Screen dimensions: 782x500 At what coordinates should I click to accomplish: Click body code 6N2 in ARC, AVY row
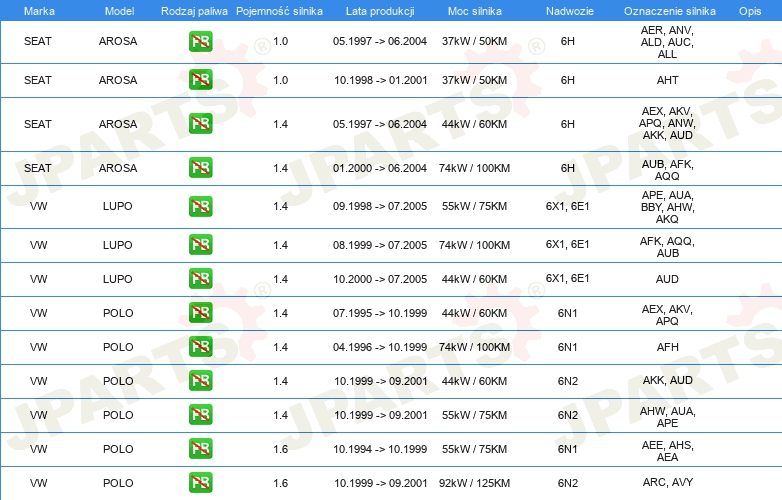tap(568, 483)
